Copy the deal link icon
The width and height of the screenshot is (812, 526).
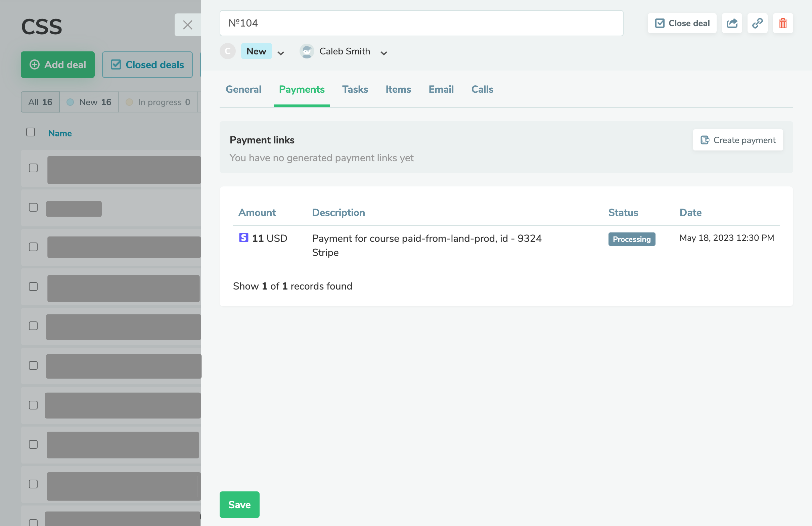pos(757,23)
